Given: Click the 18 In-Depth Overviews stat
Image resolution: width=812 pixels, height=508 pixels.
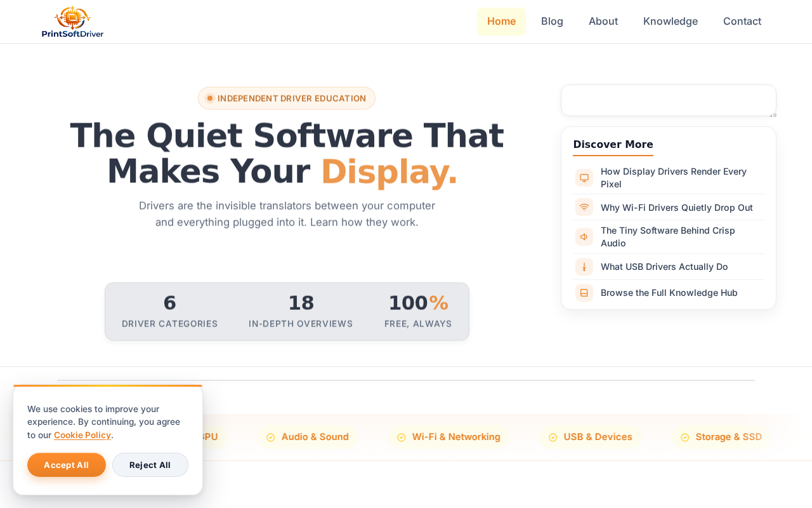Looking at the screenshot, I should (x=301, y=311).
